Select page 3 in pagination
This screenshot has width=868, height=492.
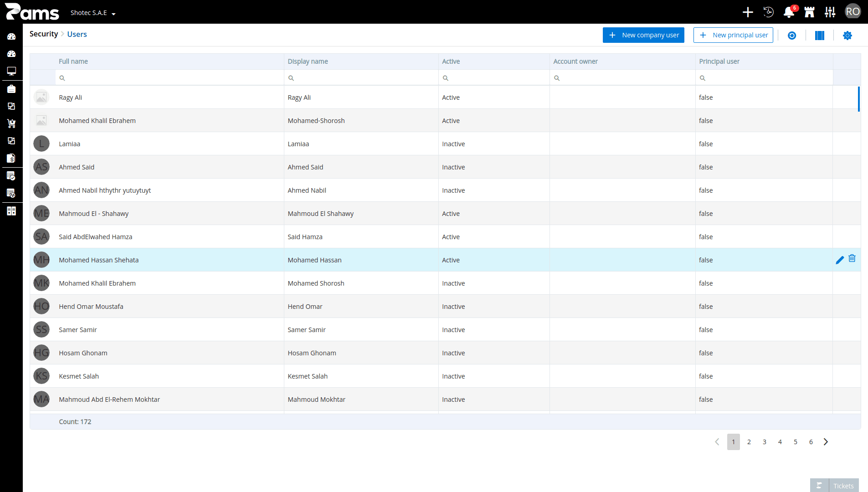tap(765, 442)
